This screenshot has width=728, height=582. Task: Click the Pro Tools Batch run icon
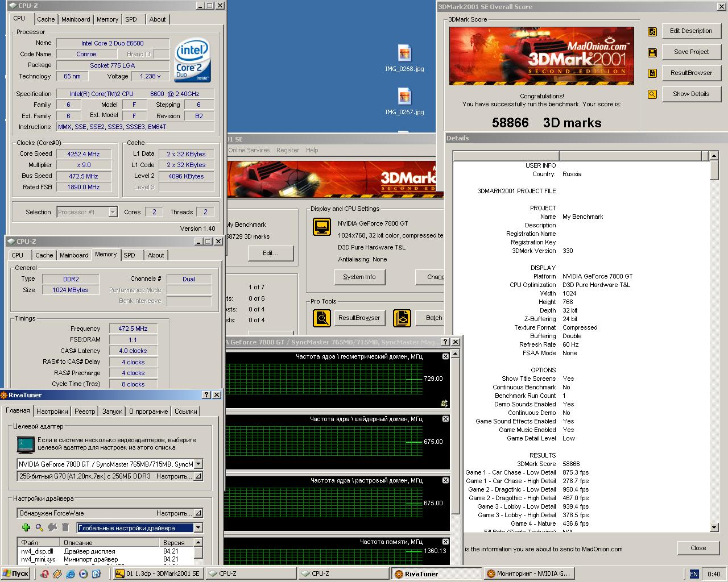[402, 318]
